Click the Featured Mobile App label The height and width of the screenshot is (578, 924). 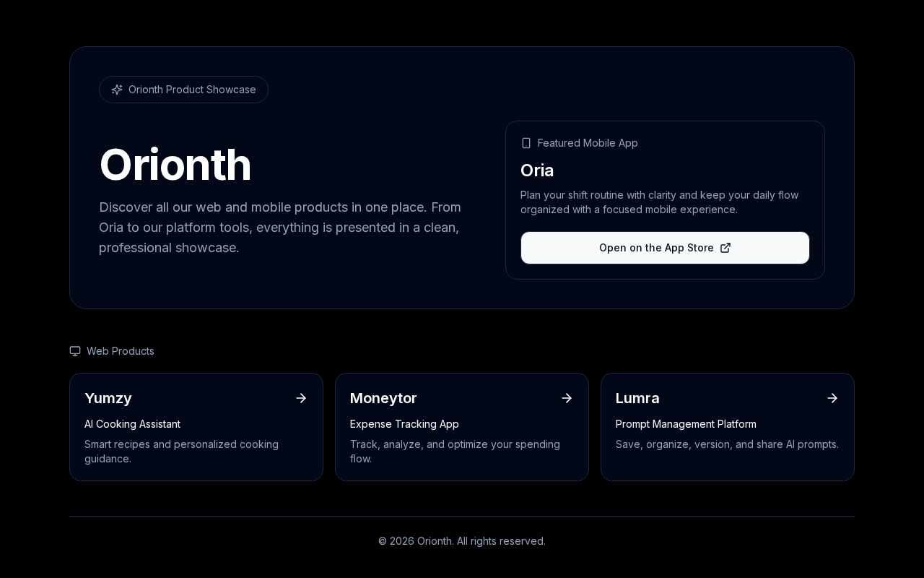pos(588,143)
